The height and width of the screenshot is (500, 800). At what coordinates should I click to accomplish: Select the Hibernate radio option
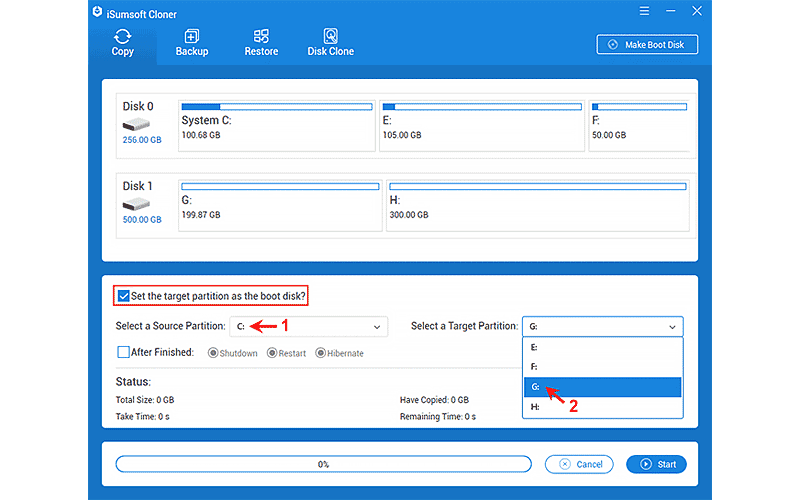click(x=320, y=353)
